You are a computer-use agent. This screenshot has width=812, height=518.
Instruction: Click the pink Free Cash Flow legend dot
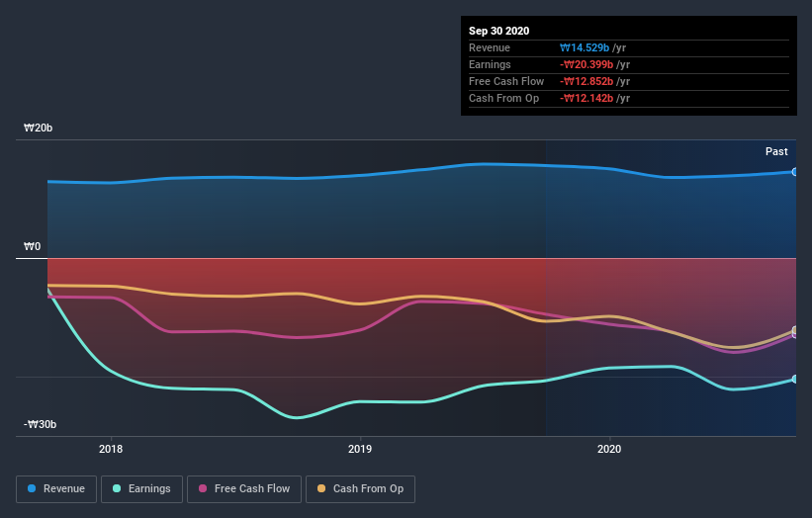[x=203, y=488]
